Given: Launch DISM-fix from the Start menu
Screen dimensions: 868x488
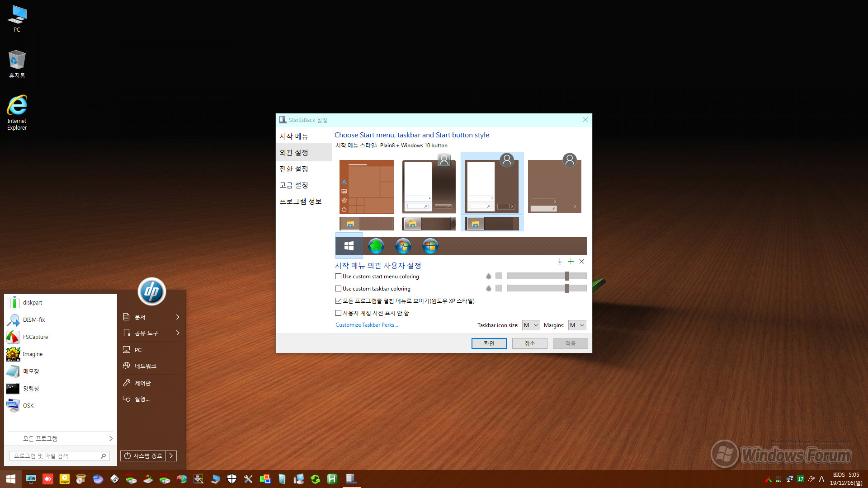Looking at the screenshot, I should point(61,320).
